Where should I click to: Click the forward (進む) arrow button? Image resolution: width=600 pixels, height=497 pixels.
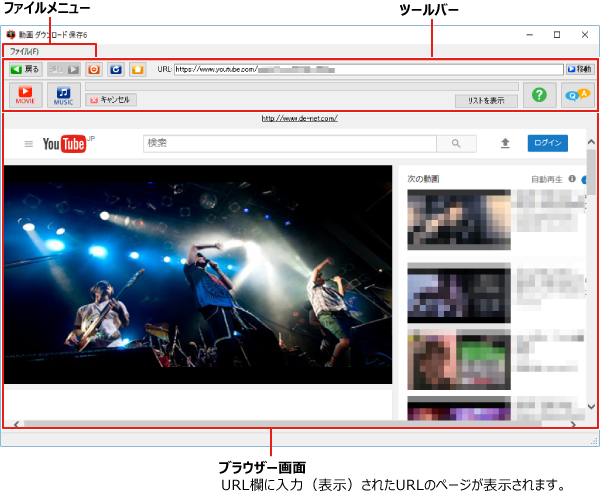click(x=64, y=70)
